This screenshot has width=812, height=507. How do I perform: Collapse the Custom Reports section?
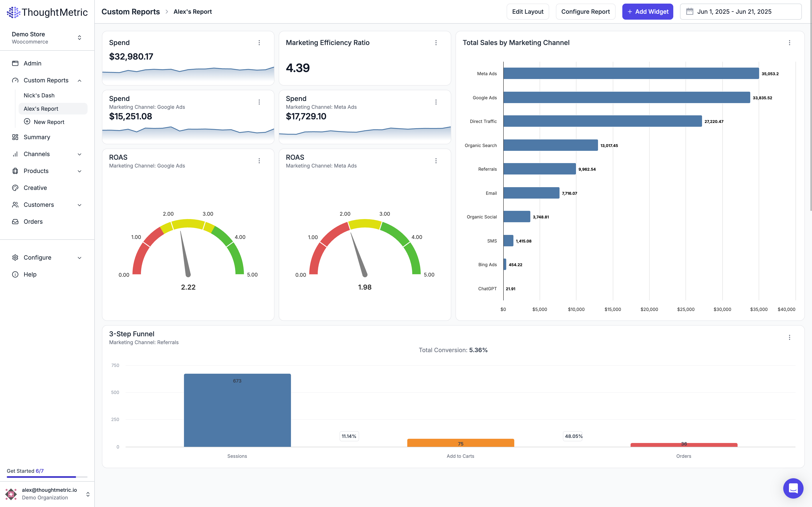[80, 80]
